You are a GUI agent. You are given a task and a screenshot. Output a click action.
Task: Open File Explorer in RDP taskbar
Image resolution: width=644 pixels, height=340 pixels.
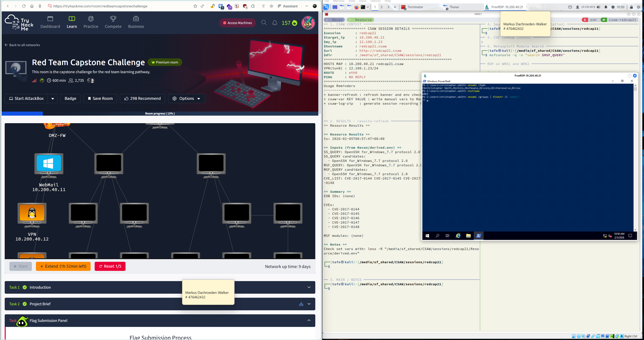[x=468, y=236]
